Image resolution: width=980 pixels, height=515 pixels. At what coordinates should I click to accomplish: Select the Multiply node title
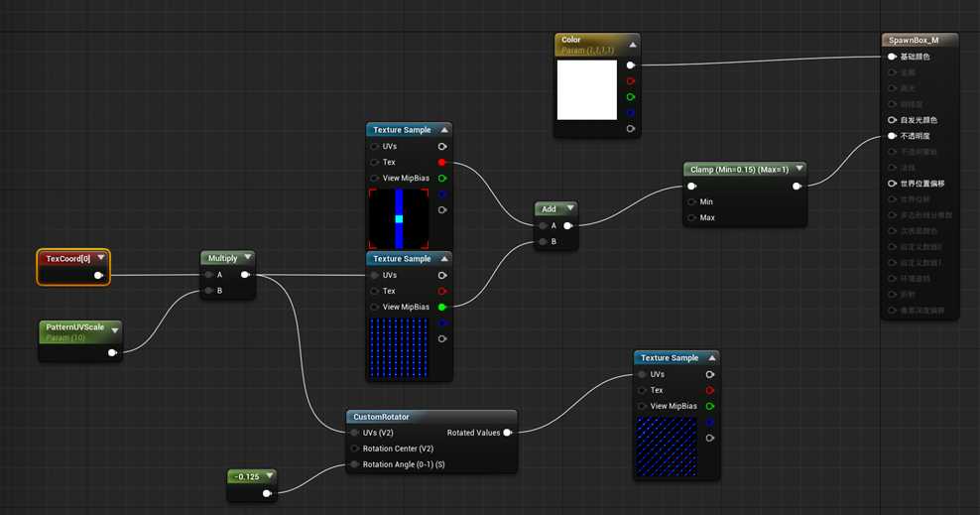(222, 258)
